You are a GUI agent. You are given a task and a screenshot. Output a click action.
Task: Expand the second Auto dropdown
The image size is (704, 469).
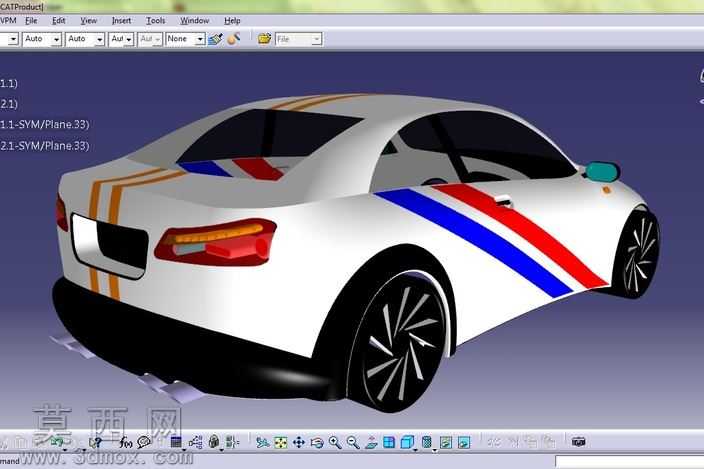(x=99, y=39)
